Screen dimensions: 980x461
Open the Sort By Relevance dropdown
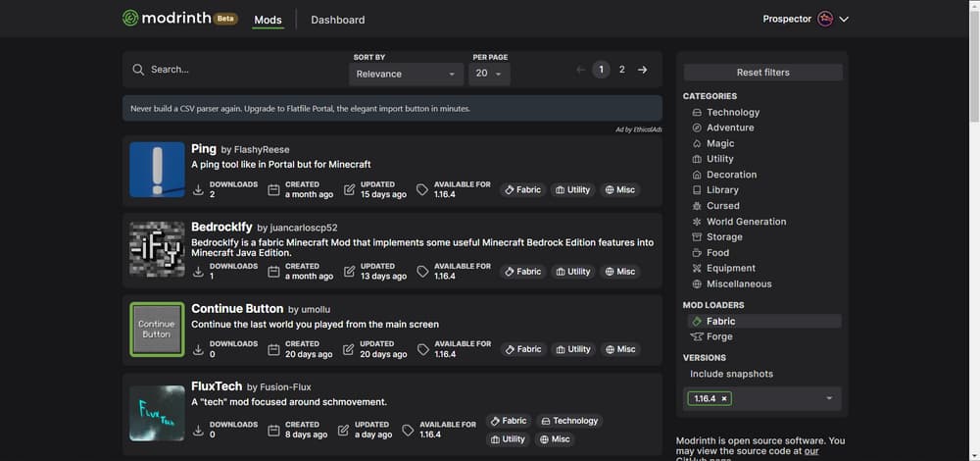pos(407,74)
